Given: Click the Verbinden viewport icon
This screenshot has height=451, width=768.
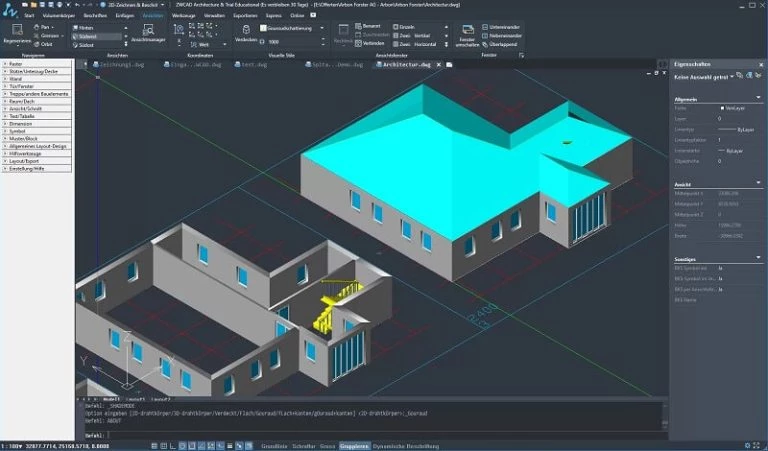Looking at the screenshot, I should [x=369, y=43].
